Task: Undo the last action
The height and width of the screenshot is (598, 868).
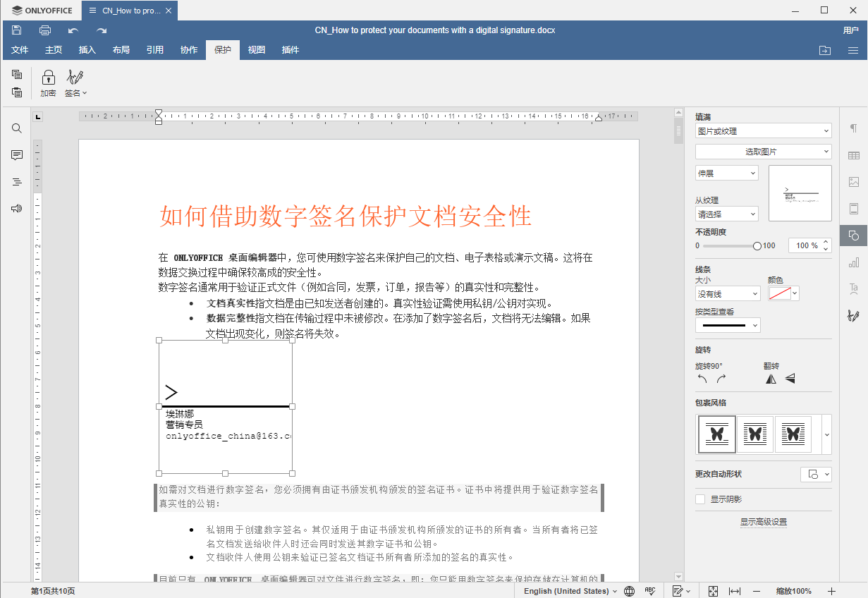Action: (x=73, y=30)
